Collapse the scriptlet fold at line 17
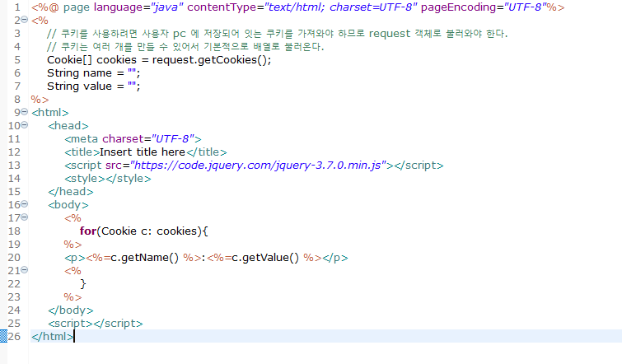 coord(24,217)
